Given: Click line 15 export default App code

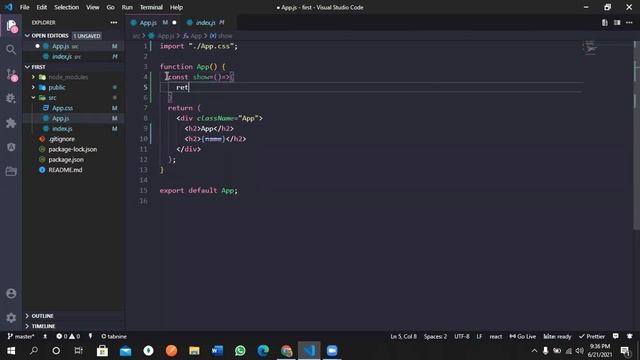Looking at the screenshot, I should pos(198,191).
